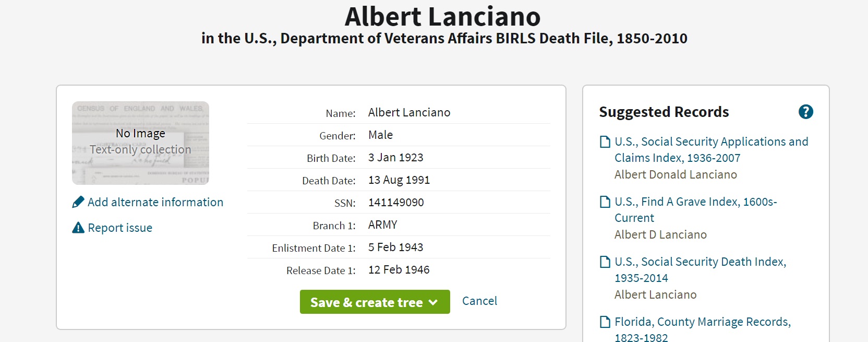Click document icon beside Florida County Marriage Records
The height and width of the screenshot is (342, 868).
click(x=605, y=322)
